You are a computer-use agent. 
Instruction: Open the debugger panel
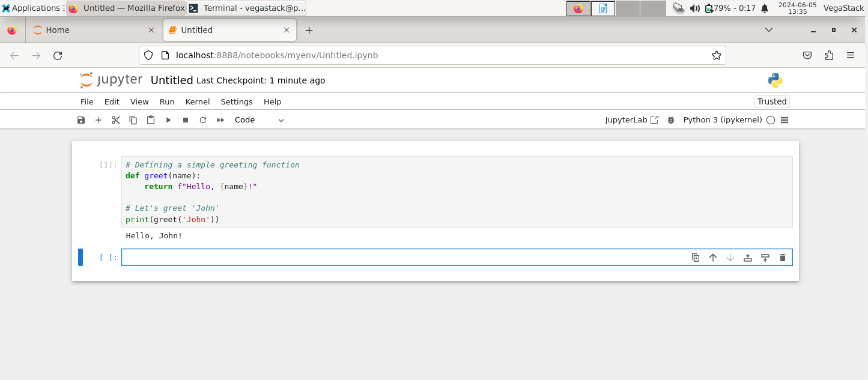click(x=671, y=119)
